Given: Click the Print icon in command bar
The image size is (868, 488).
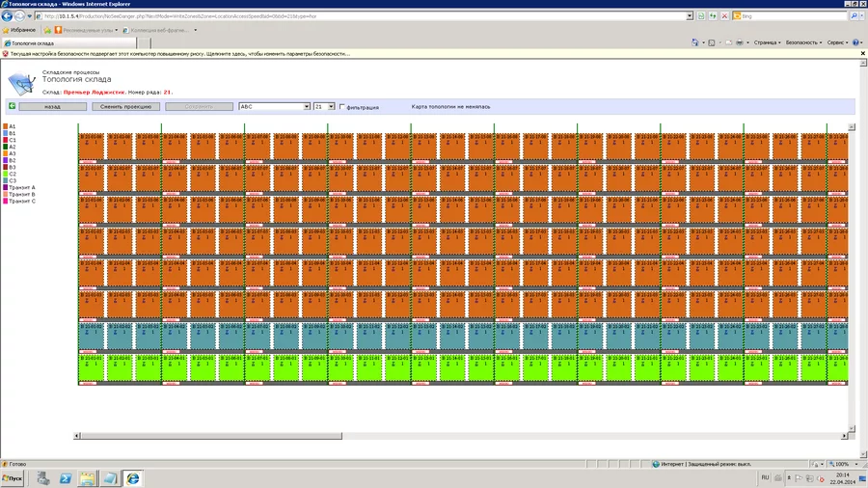Looking at the screenshot, I should pyautogui.click(x=740, y=42).
